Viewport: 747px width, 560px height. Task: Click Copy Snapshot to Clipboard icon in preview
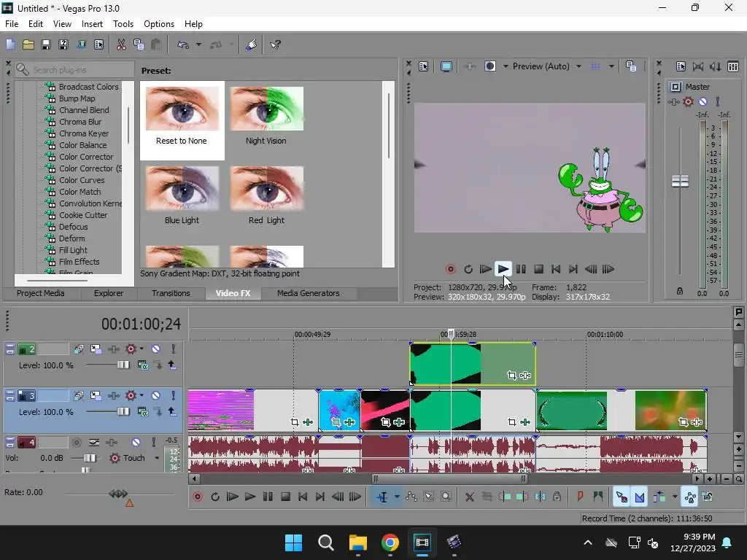631,66
